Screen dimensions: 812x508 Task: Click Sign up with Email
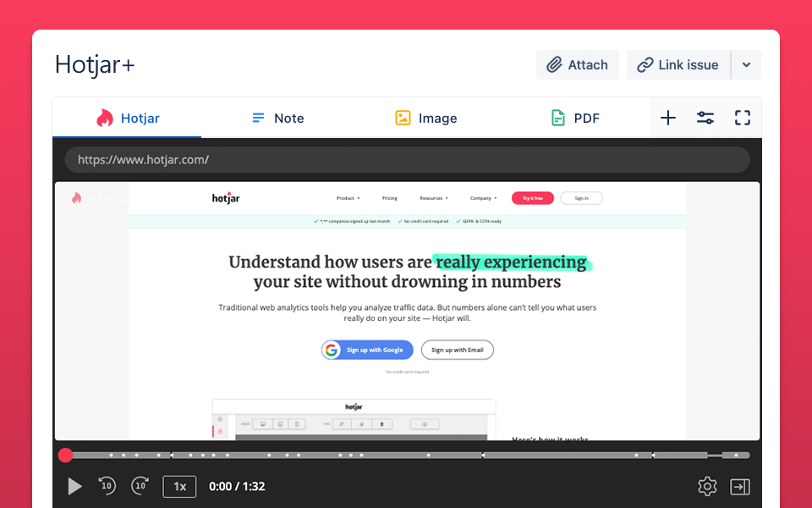click(458, 350)
